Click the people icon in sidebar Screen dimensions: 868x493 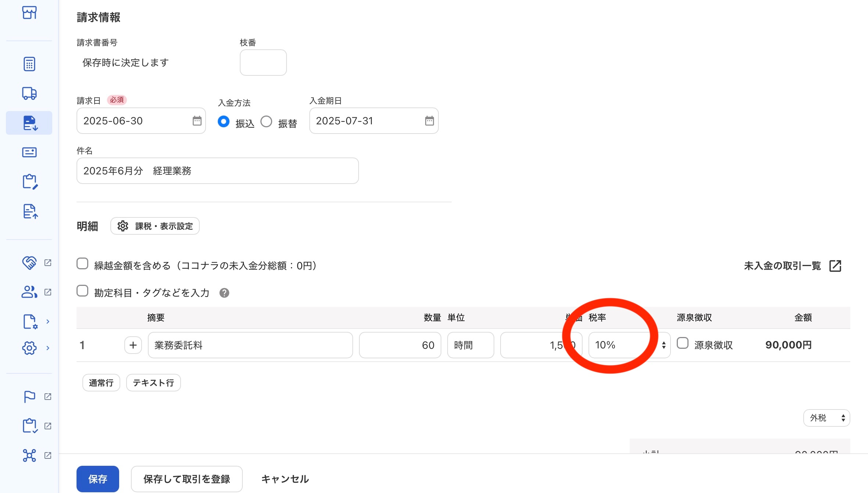tap(29, 292)
